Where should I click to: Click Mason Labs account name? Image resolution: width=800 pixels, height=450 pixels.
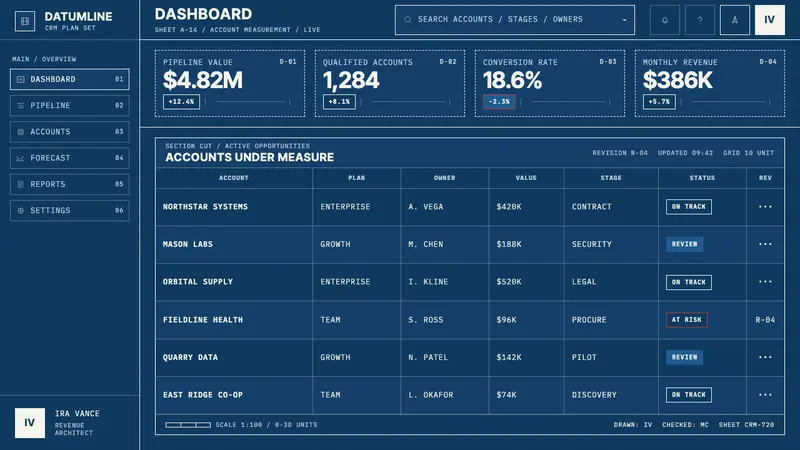tap(188, 244)
